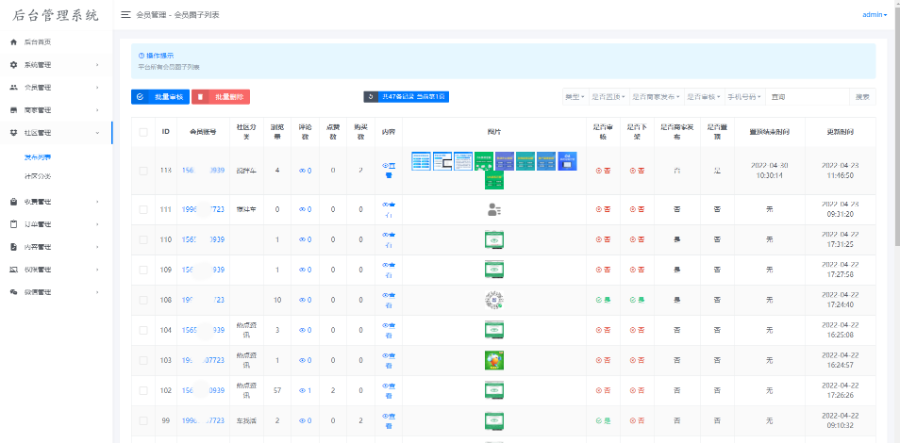Click the 查询 search input field

[x=808, y=97]
